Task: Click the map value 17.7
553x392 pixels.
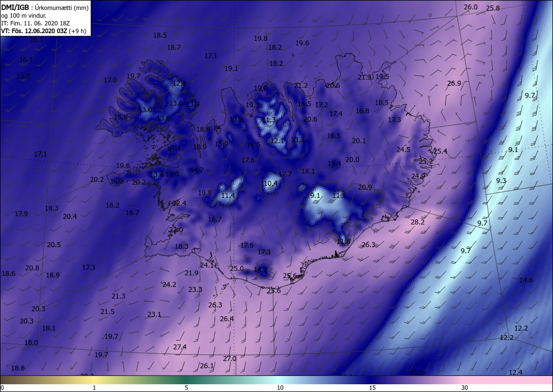Action: pyautogui.click(x=285, y=174)
